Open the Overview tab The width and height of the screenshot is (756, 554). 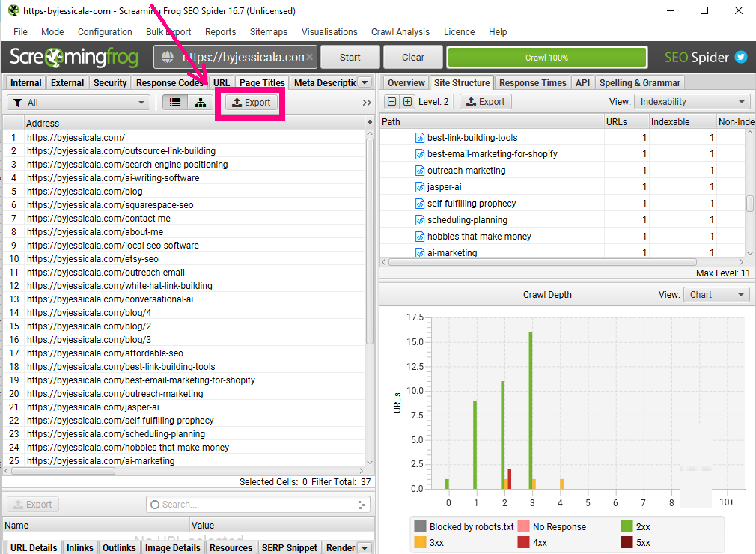click(x=406, y=82)
